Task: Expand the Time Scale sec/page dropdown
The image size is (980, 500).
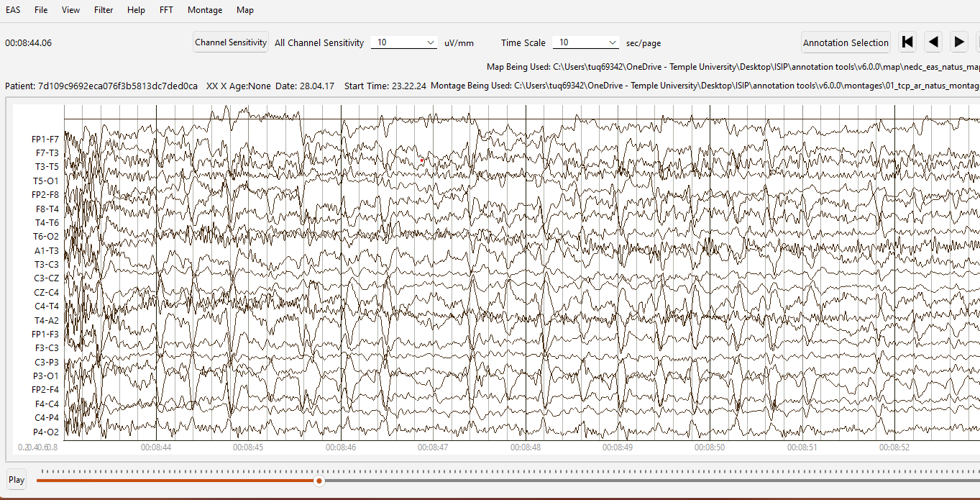Action: tap(585, 42)
